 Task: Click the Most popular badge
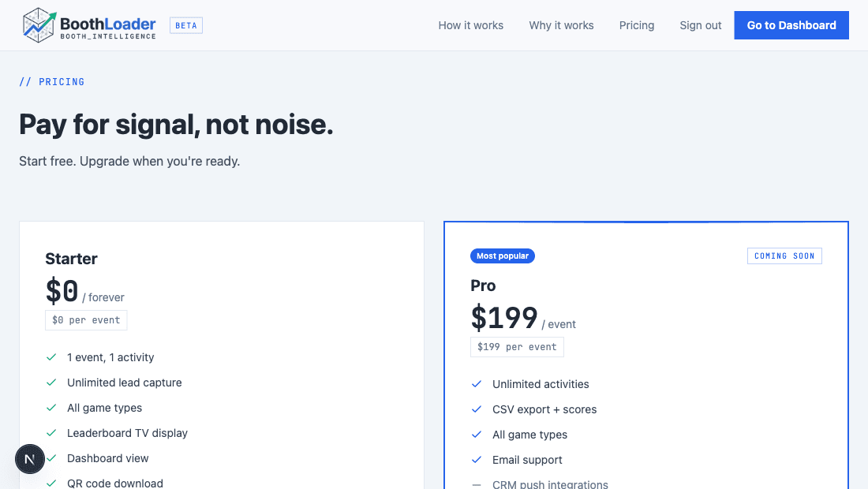coord(503,256)
